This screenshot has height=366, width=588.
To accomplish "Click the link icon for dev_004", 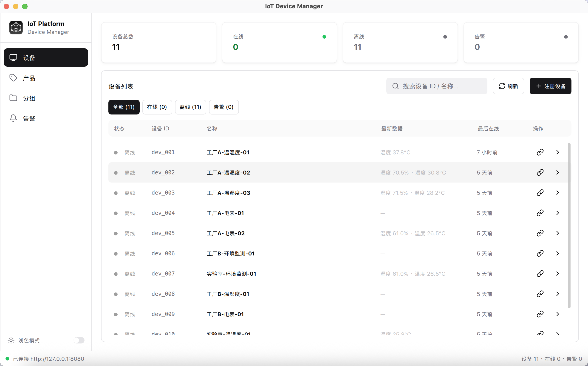I will pos(540,213).
